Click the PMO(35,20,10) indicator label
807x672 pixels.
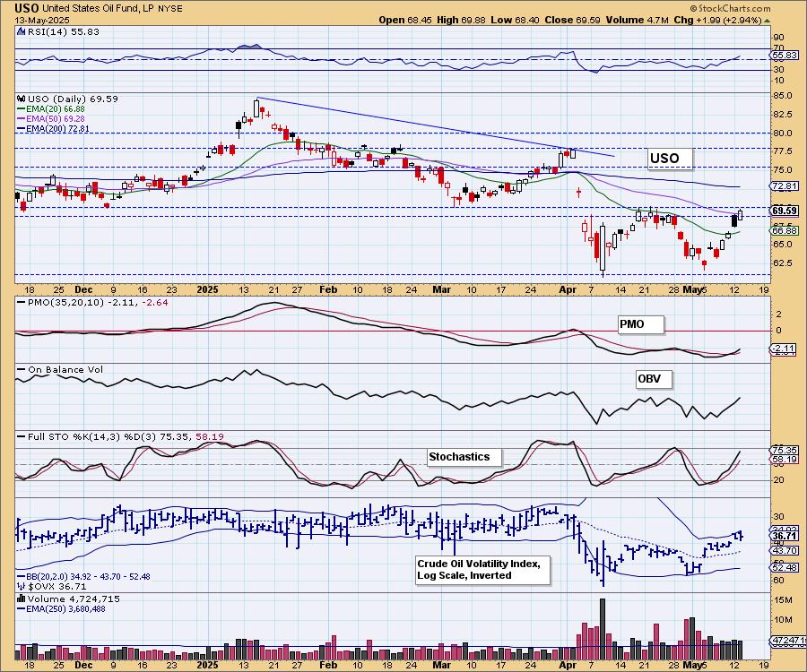(92, 302)
